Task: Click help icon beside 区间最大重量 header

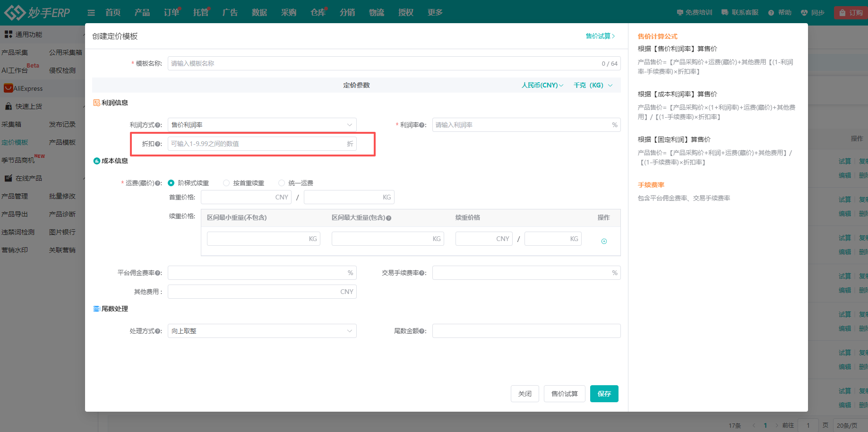Action: click(388, 218)
